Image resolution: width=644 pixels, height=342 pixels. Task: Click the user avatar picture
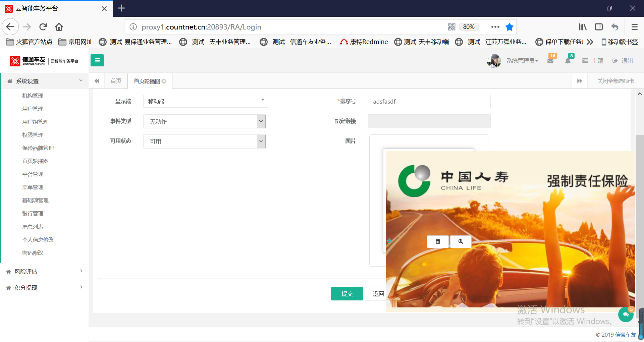(x=494, y=61)
